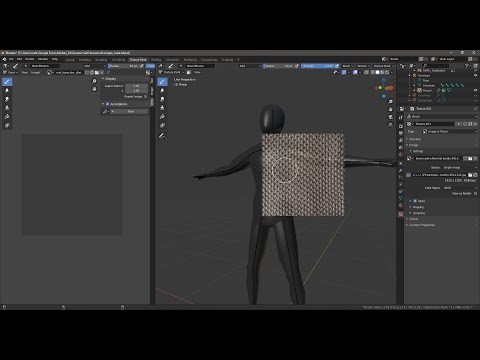Toggle the camera view icon in the 3D viewport
480x360 pixels.
coord(390,117)
